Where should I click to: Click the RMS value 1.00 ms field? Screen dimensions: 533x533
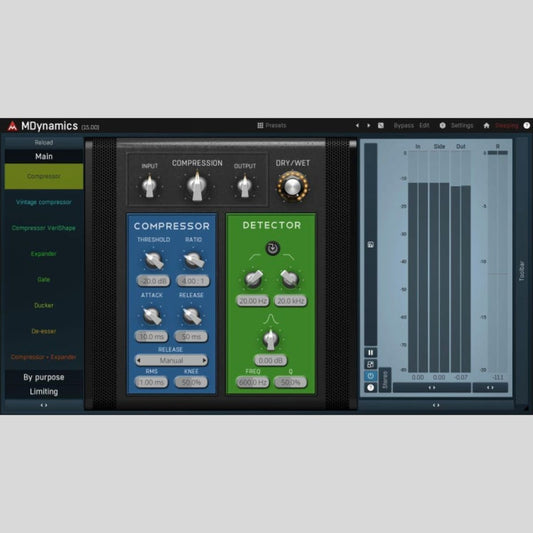tap(152, 382)
